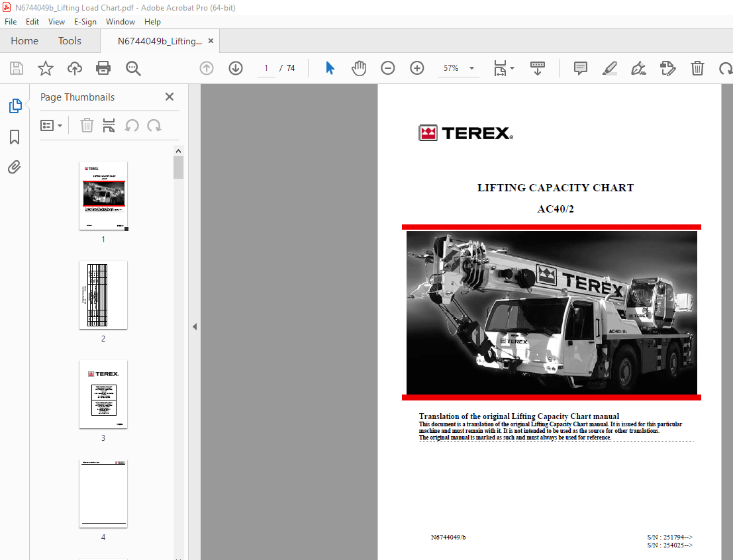Toggle the Page Thumbnails panel icon
The image size is (733, 560).
pos(15,105)
